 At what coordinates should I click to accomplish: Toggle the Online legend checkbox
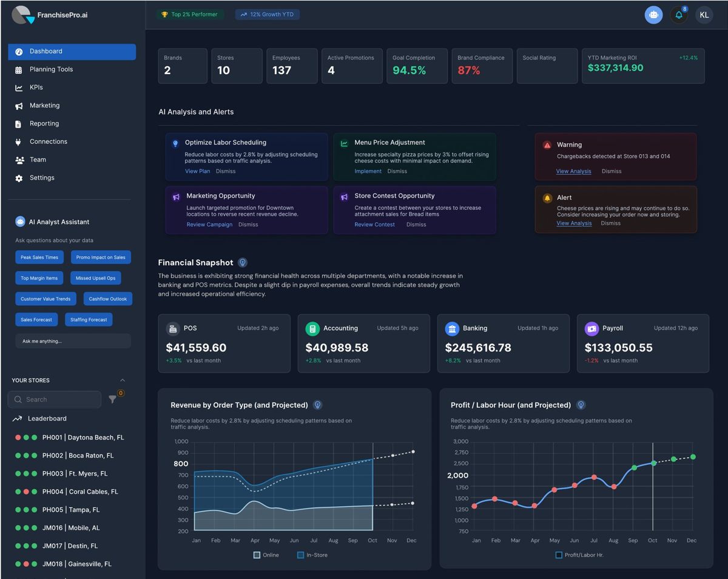point(257,555)
